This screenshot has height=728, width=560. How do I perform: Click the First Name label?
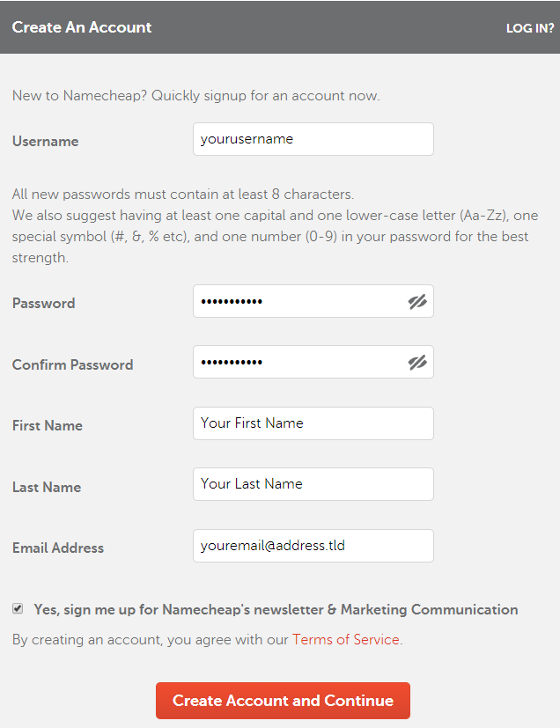coord(47,425)
